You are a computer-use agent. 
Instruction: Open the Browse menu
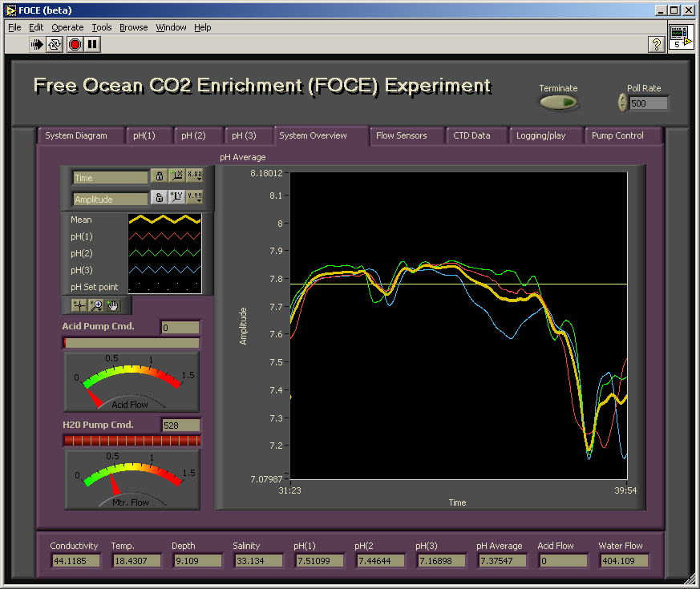133,28
